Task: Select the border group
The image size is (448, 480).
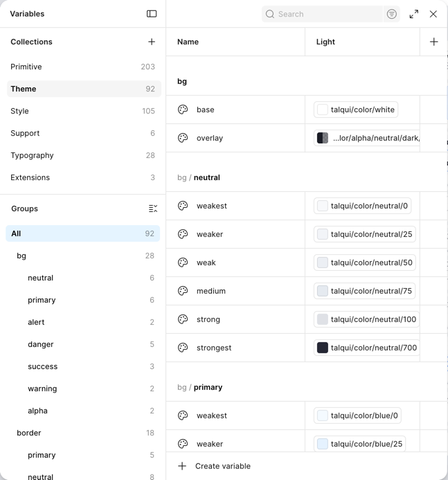Action: click(82, 433)
